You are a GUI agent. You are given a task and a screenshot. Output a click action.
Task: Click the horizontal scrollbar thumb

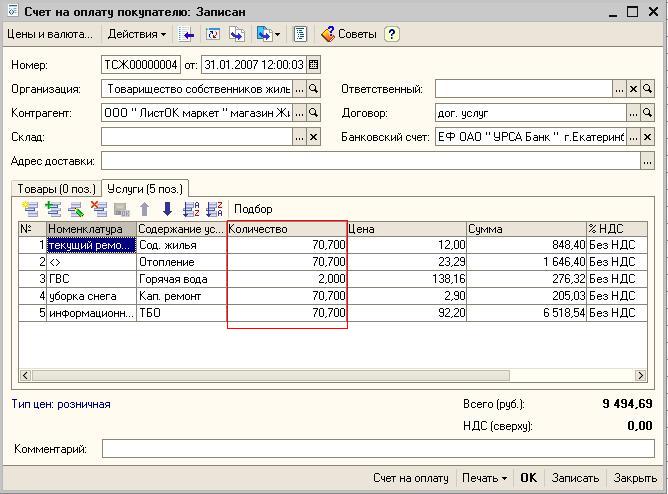click(x=271, y=375)
